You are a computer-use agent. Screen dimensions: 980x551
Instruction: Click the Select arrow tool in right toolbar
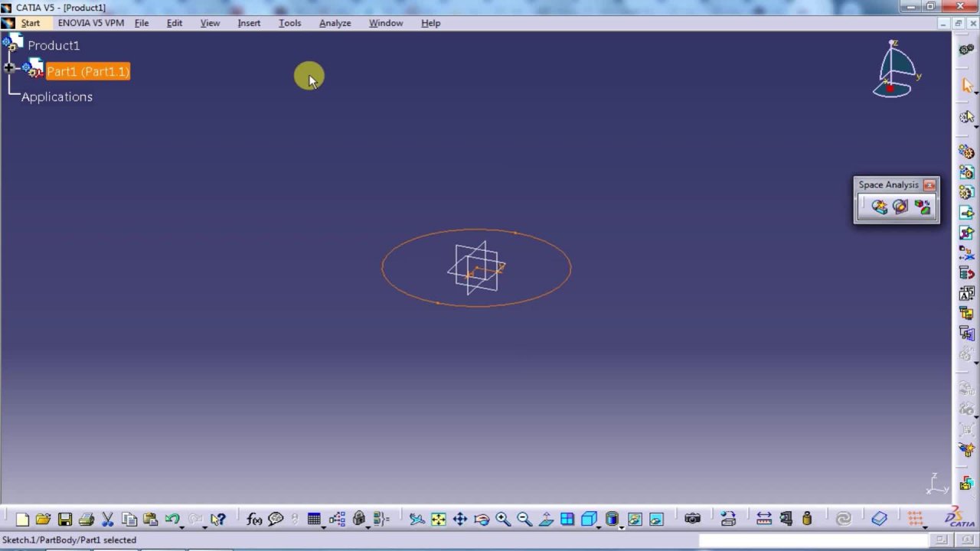click(967, 84)
